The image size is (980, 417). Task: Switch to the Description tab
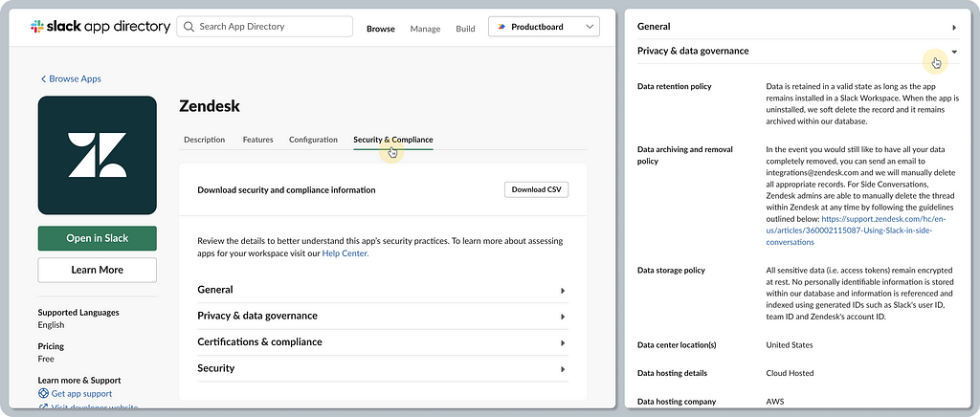pyautogui.click(x=204, y=140)
